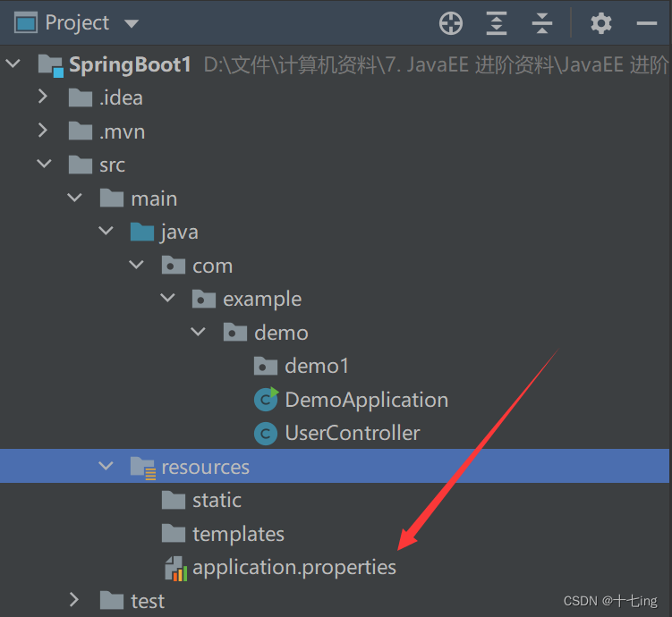
Task: Select the static folder
Action: [x=216, y=500]
